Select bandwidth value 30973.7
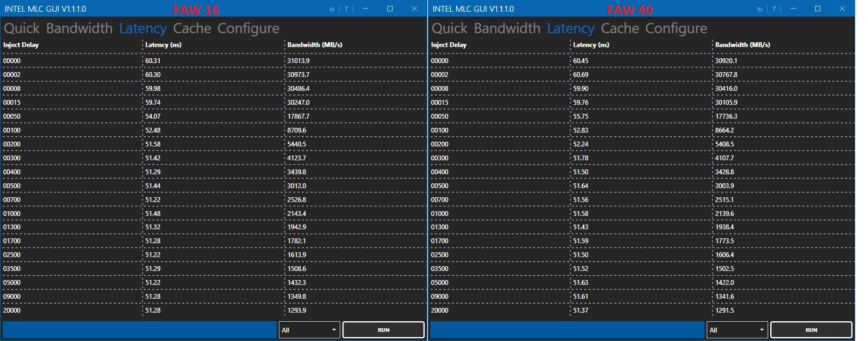The height and width of the screenshot is (341, 868). [299, 75]
